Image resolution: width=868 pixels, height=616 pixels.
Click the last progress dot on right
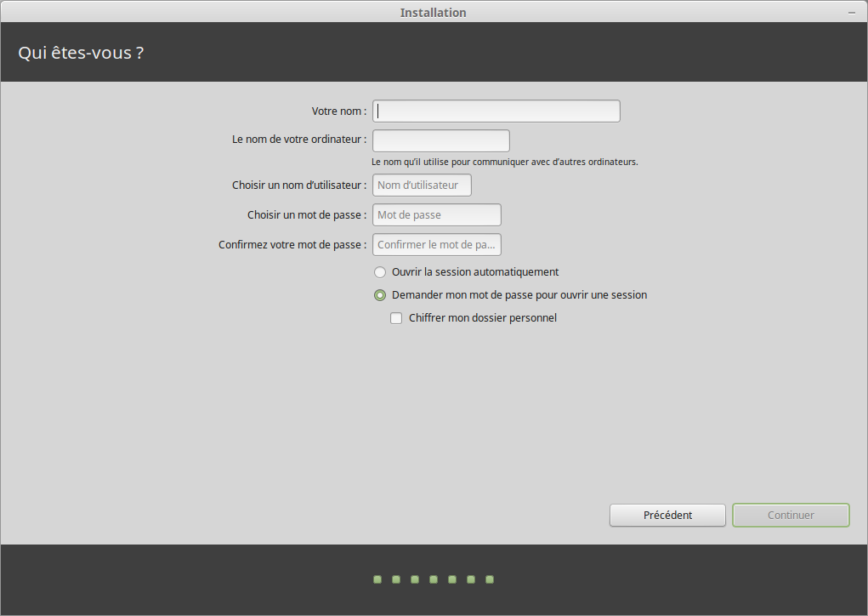tap(490, 579)
